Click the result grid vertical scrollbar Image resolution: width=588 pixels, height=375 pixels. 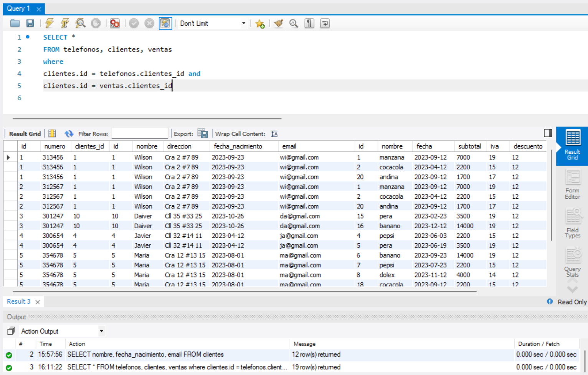pyautogui.click(x=552, y=196)
